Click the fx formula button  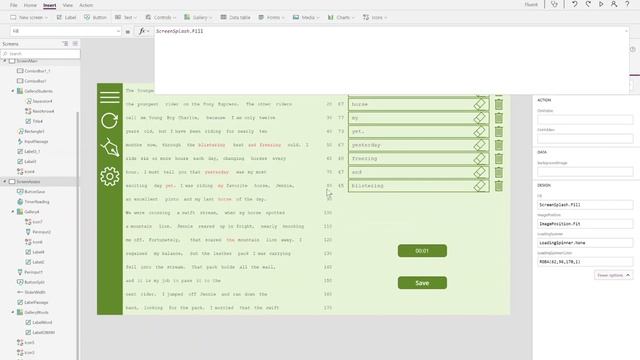[x=143, y=31]
